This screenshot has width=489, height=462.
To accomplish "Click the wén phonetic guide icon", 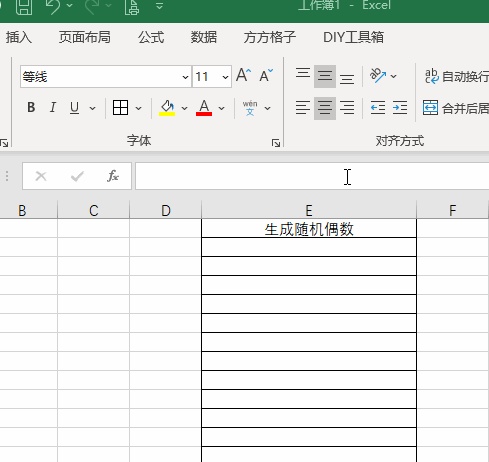I will click(250, 108).
